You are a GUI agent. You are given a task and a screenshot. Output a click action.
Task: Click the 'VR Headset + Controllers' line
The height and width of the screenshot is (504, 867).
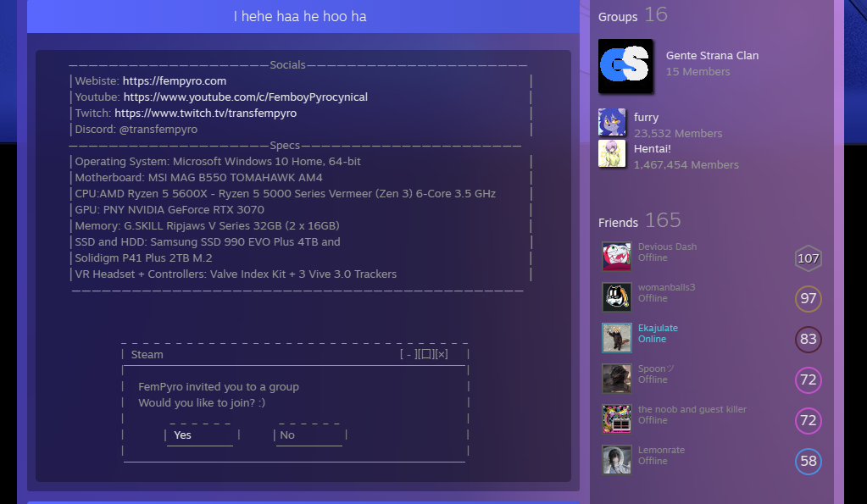coord(236,274)
